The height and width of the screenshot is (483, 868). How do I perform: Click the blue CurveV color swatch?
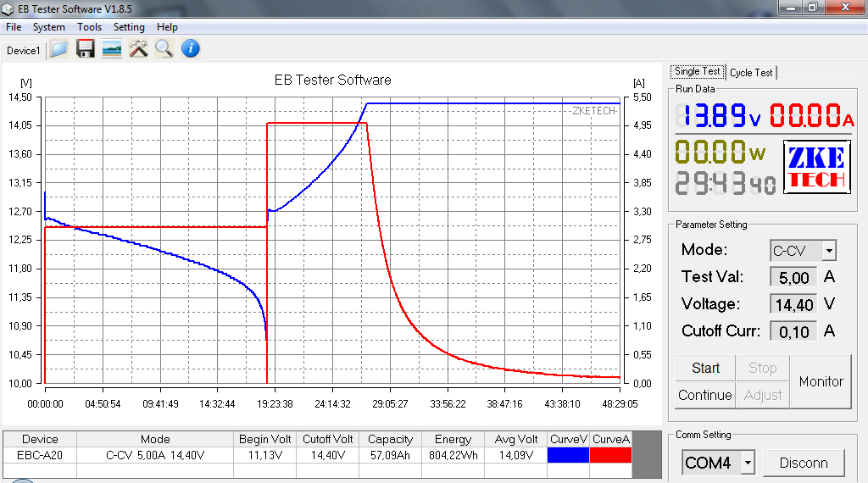(x=569, y=455)
